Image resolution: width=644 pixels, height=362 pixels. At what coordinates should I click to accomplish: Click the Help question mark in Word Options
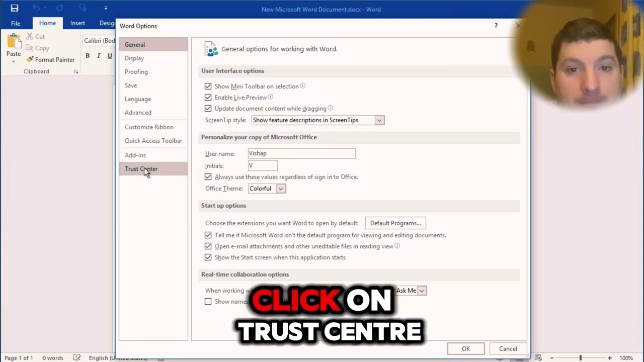(496, 26)
